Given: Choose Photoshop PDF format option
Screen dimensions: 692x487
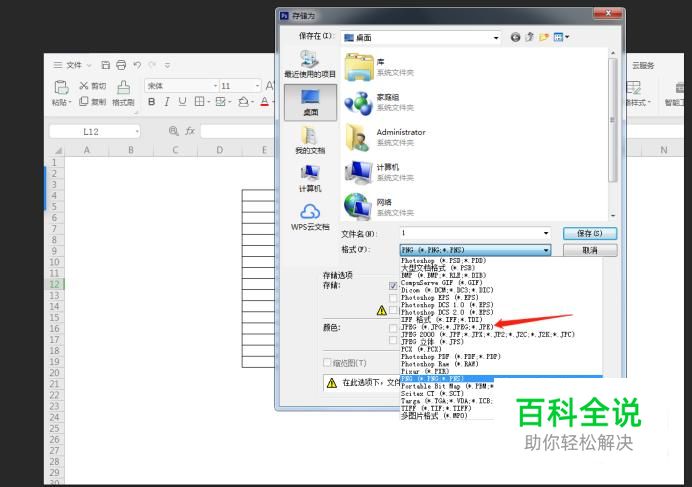Looking at the screenshot, I should (451, 356).
